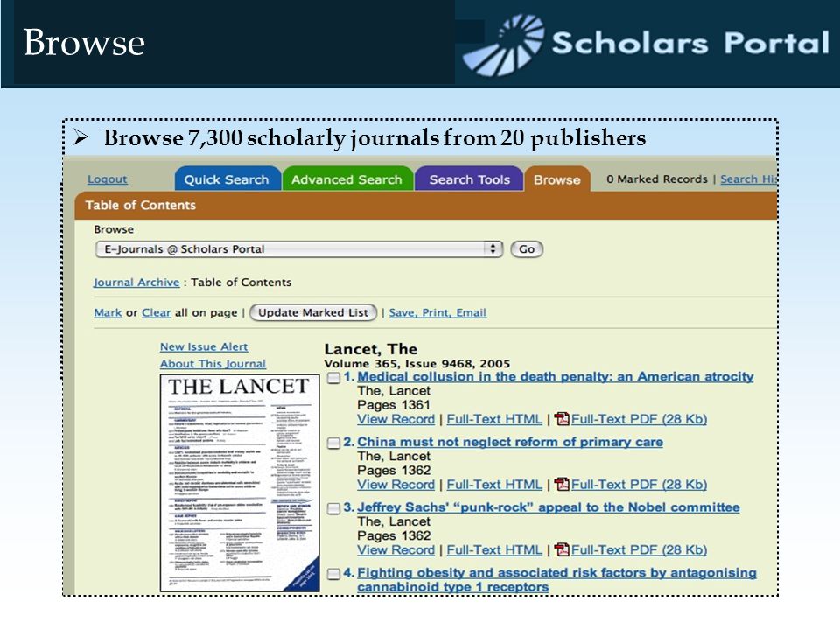The image size is (840, 630).
Task: Open Fighting obesity cannabinoid receptors article
Action: [556, 579]
